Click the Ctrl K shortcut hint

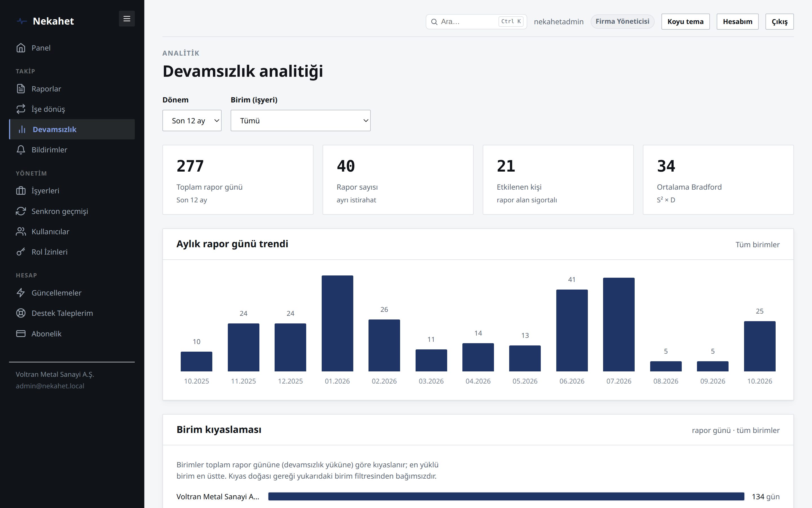tap(511, 21)
